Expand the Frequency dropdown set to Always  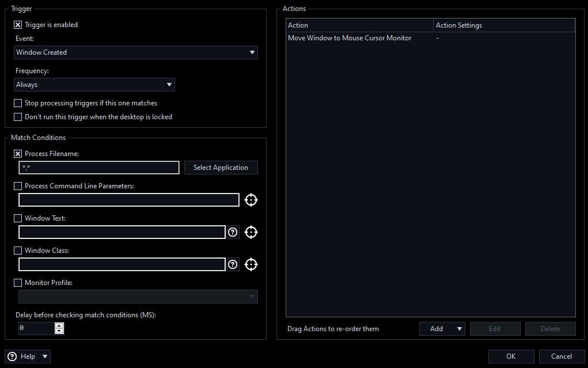[94, 85]
